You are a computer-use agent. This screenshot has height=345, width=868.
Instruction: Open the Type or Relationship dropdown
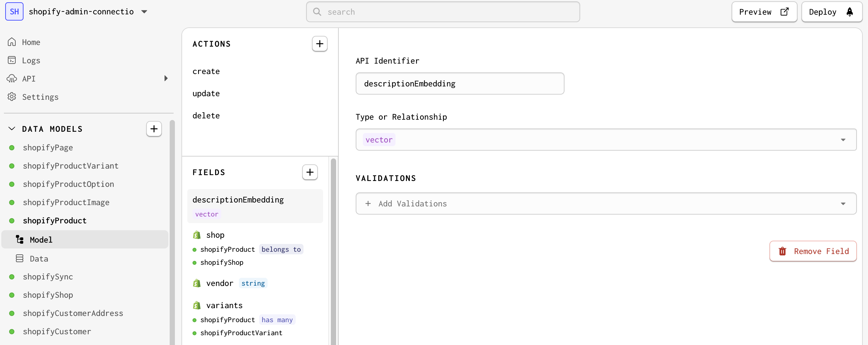point(606,139)
